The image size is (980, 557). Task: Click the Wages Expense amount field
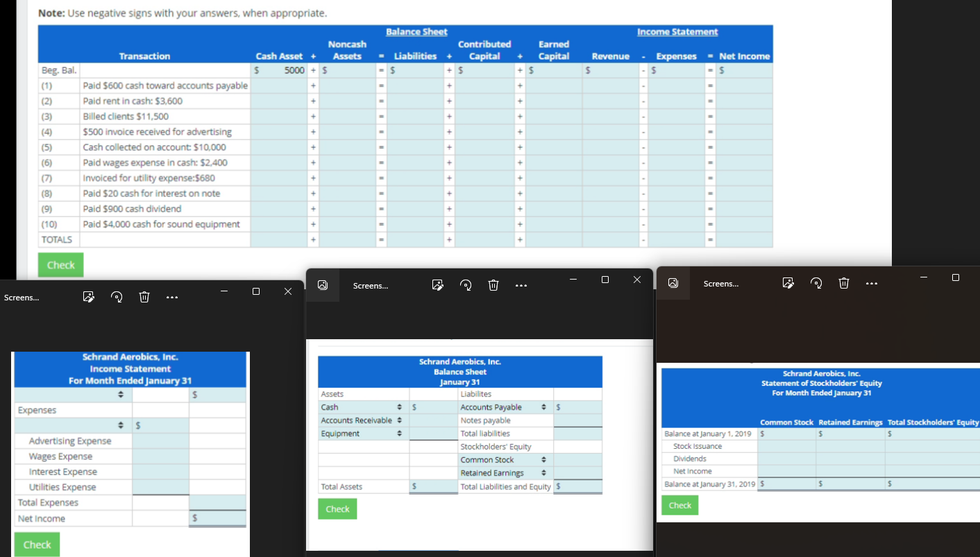coord(160,456)
